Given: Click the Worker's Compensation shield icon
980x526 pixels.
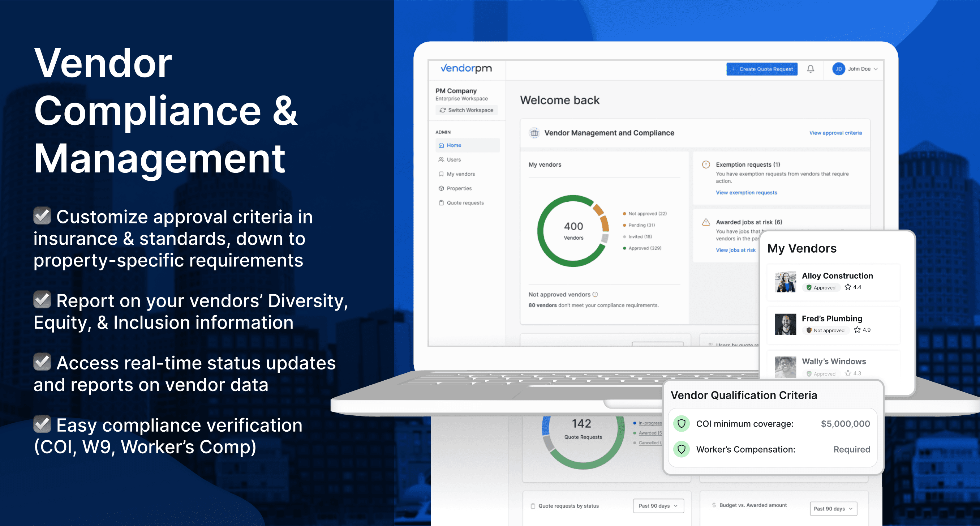Looking at the screenshot, I should click(x=682, y=449).
